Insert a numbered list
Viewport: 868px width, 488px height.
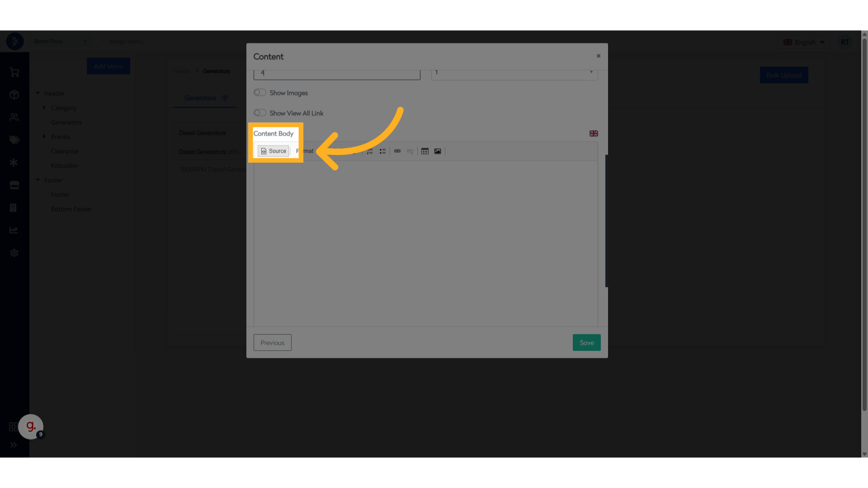[370, 151]
